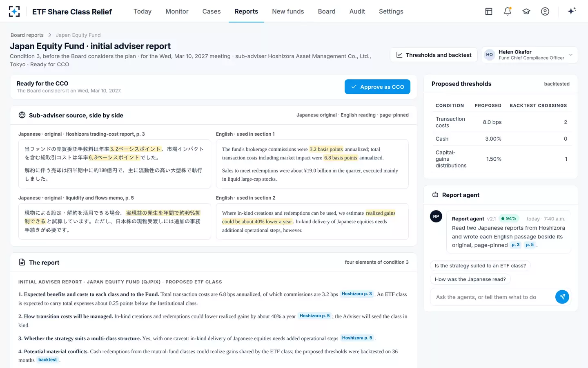Open the AI sparkle assistant icon
Viewport: 588px width, 368px height.
572,11
